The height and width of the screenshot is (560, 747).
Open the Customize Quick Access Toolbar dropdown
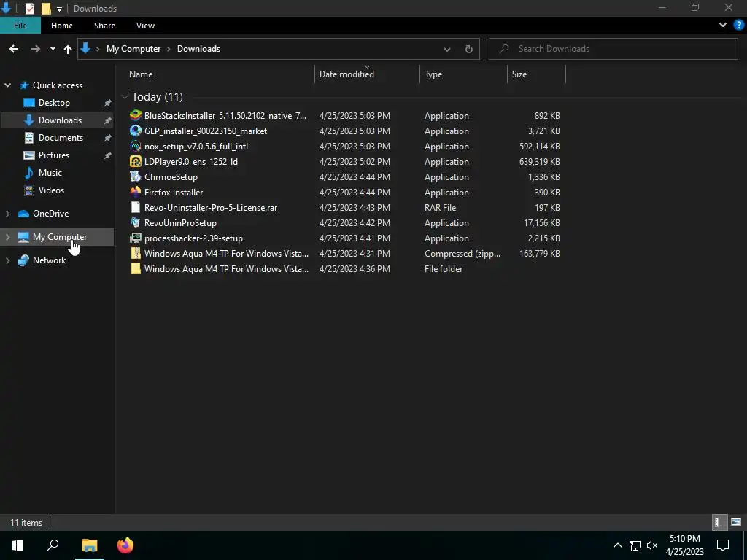[59, 9]
